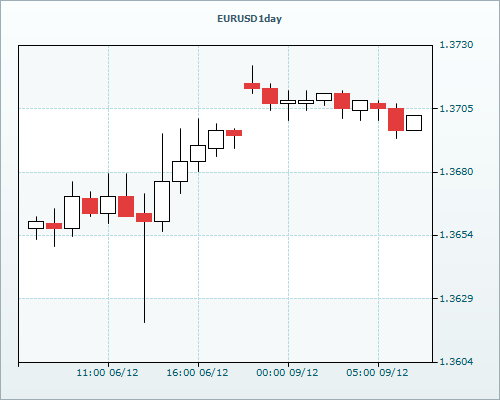Click the last white candle on the right
Image resolution: width=500 pixels, height=400 pixels.
(x=414, y=123)
